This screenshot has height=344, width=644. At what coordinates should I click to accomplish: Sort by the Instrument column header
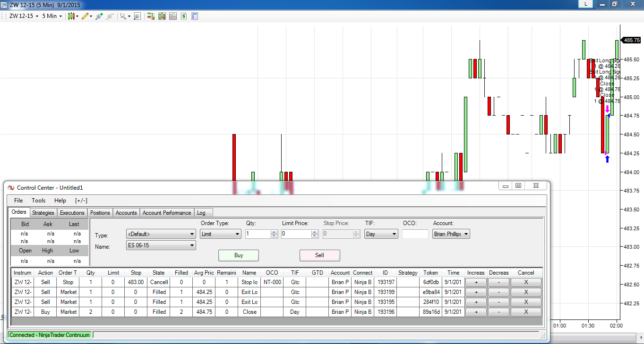tap(23, 273)
